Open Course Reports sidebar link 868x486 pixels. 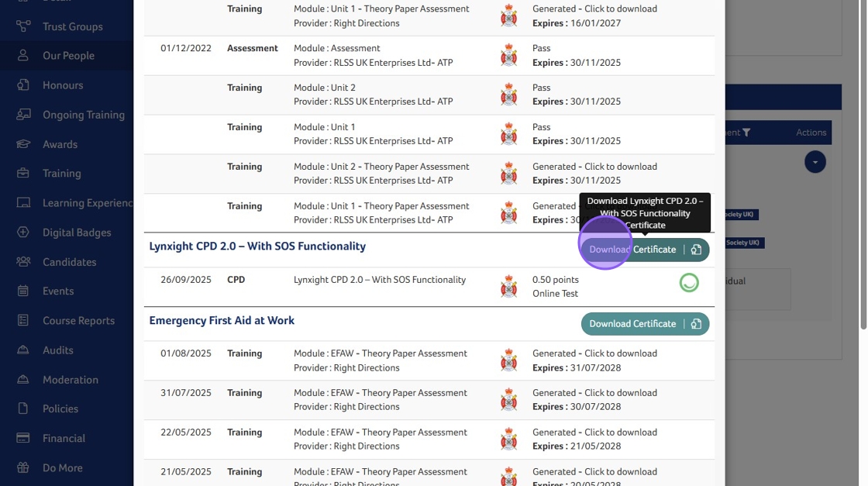(78, 320)
